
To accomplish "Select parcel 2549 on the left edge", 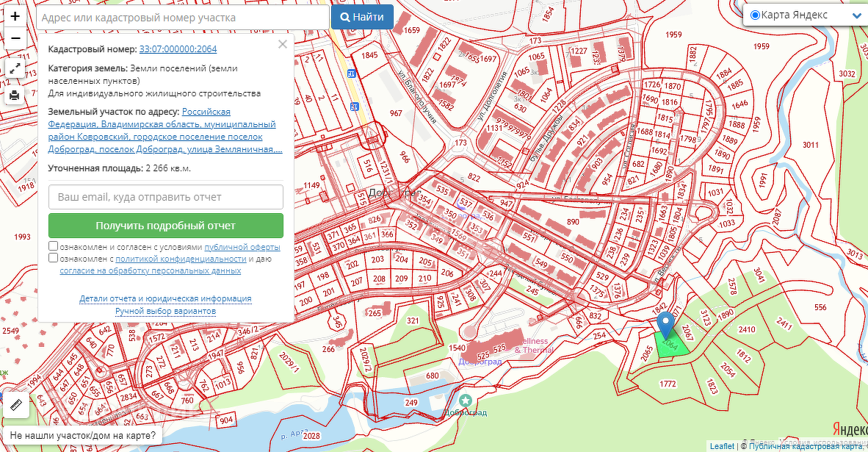I will 10,331.
